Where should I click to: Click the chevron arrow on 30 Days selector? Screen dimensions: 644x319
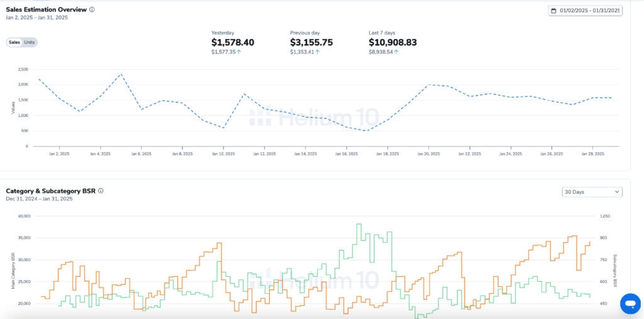click(x=616, y=192)
